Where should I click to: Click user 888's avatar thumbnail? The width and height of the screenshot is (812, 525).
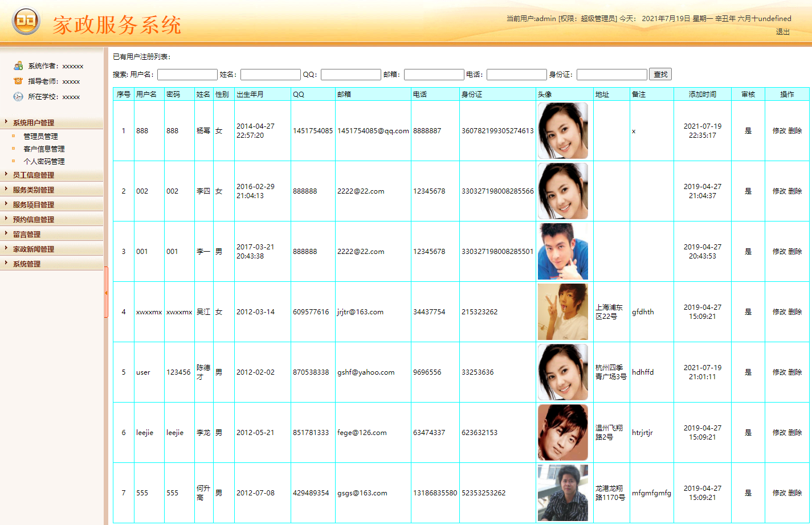[x=562, y=130]
